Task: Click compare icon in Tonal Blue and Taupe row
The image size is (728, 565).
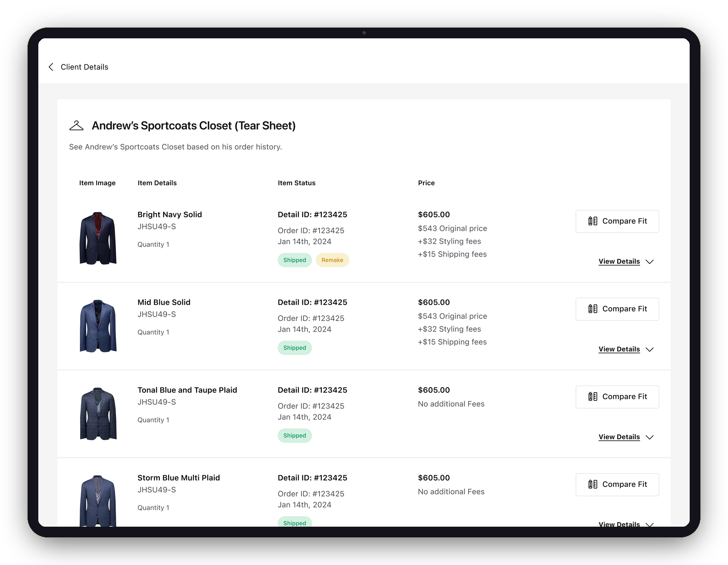Action: pyautogui.click(x=593, y=397)
